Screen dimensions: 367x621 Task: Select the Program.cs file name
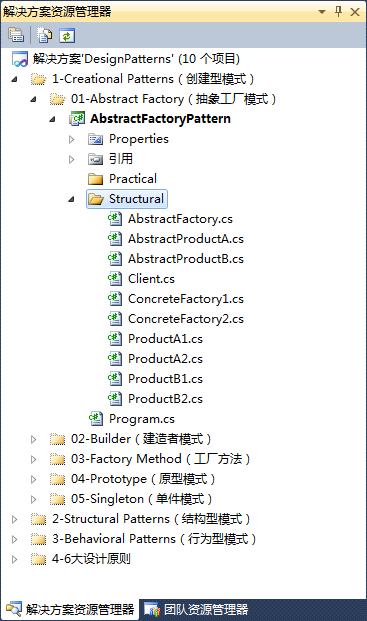[142, 419]
